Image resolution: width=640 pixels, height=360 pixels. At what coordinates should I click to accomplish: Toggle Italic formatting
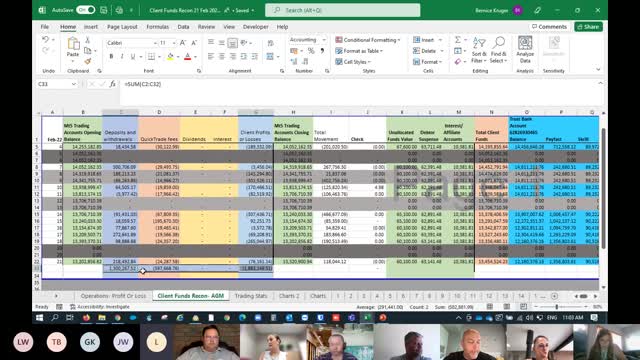tap(122, 56)
